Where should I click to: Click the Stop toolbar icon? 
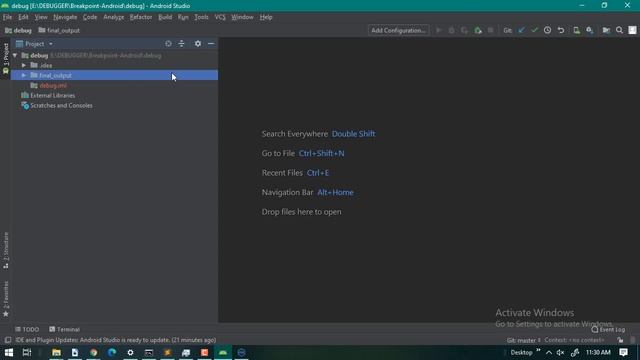point(491,30)
